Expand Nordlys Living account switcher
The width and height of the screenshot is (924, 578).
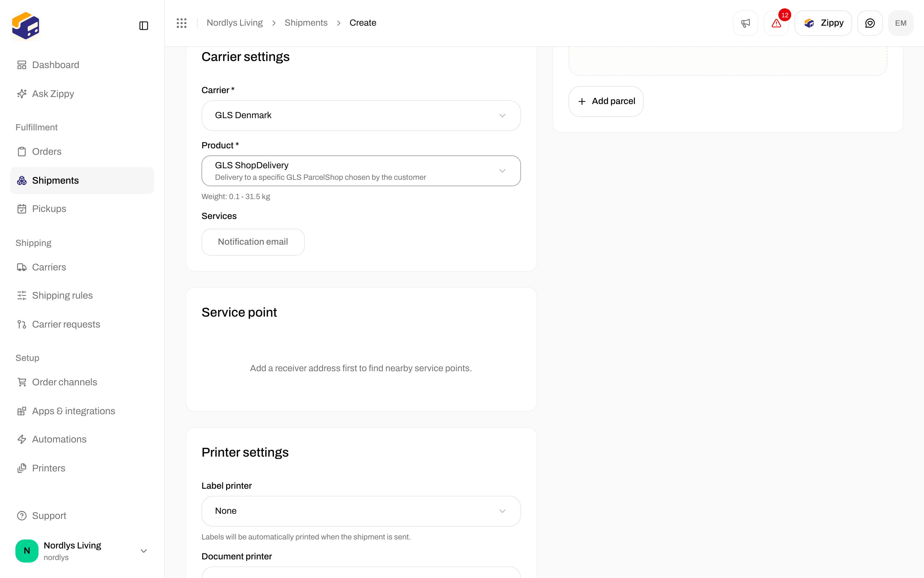82,551
